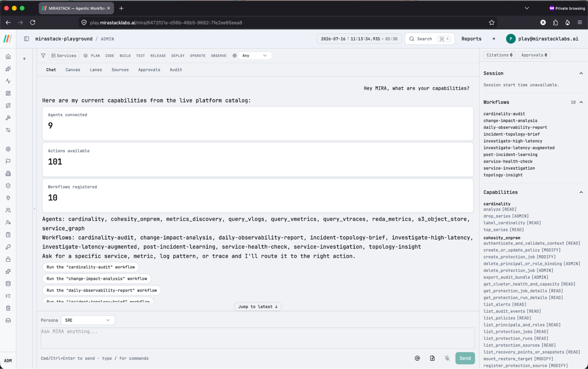The height and width of the screenshot is (369, 588).
Task: Collapse the Workflows section chevron
Action: tap(581, 102)
